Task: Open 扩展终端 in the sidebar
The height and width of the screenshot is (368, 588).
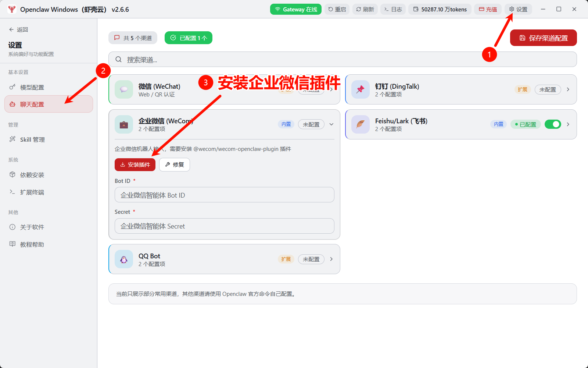Action: [x=49, y=192]
